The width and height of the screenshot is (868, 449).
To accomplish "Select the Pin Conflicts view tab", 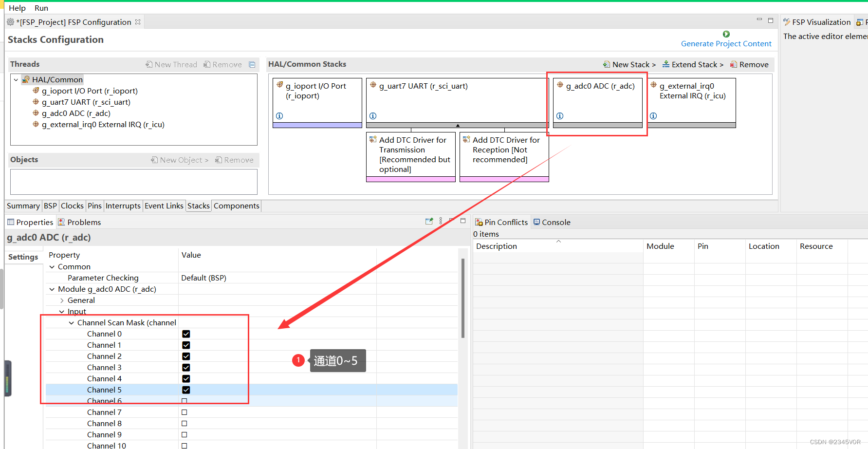I will click(x=501, y=223).
